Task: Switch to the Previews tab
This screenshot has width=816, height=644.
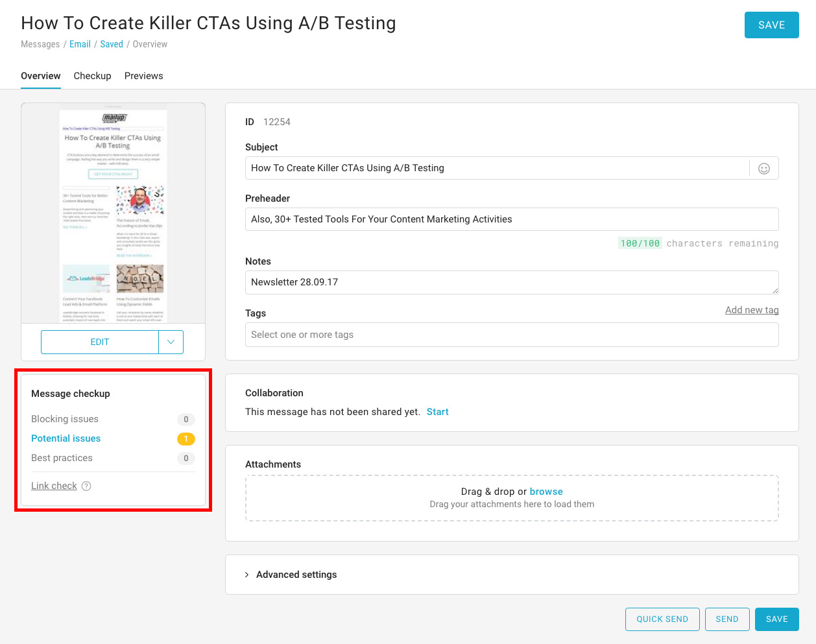Action: tap(143, 76)
